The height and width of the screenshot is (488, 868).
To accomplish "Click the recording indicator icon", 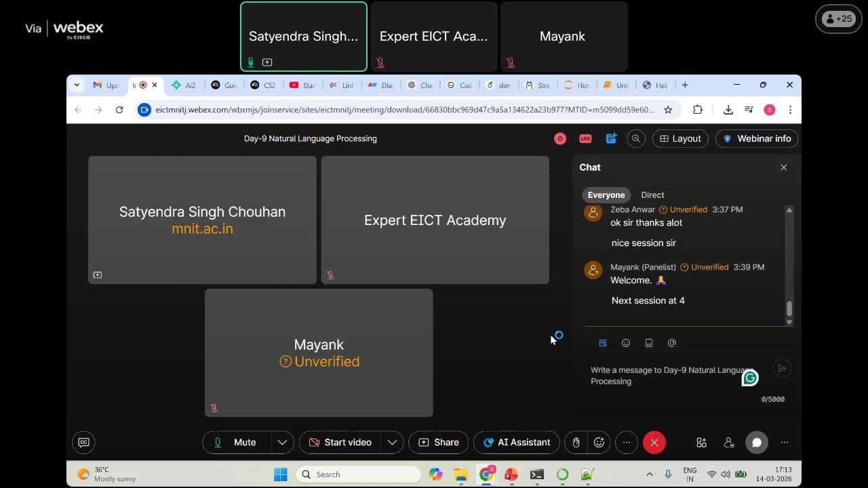I will click(560, 138).
